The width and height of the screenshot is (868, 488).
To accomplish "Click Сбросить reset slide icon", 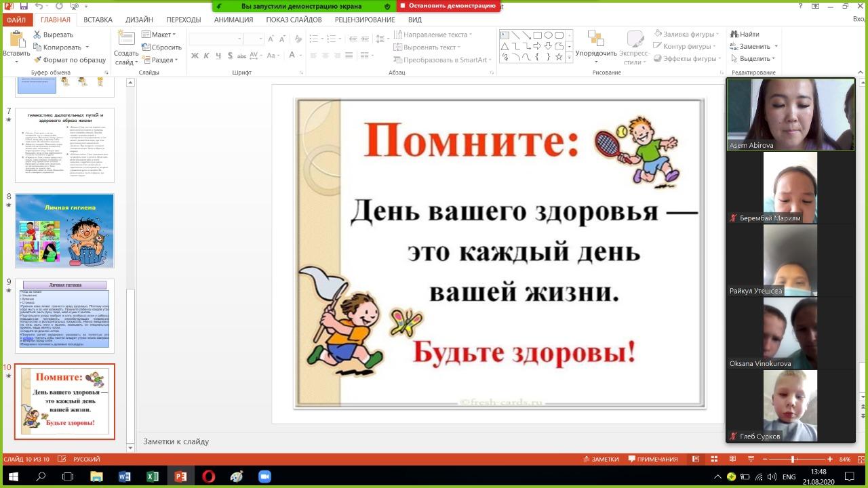I will coord(146,47).
